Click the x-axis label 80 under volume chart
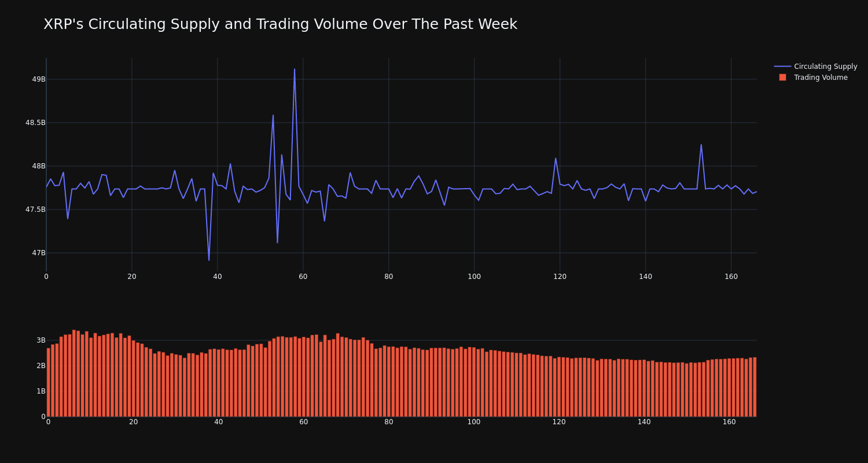The height and width of the screenshot is (463, 868). [389, 422]
